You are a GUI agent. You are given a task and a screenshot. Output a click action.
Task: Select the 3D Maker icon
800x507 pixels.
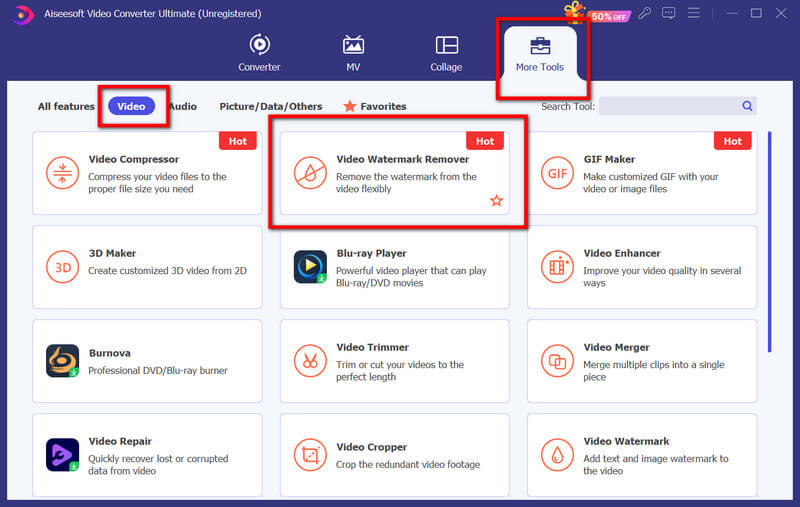pyautogui.click(x=63, y=267)
